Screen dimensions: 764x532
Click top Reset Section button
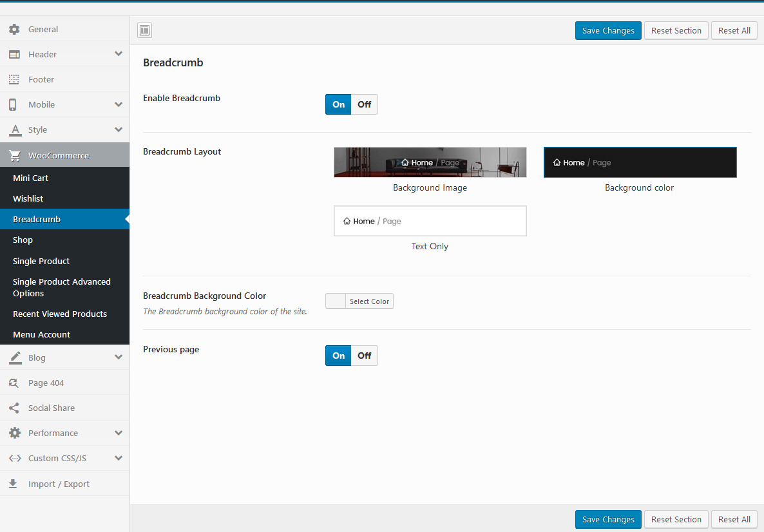point(676,31)
